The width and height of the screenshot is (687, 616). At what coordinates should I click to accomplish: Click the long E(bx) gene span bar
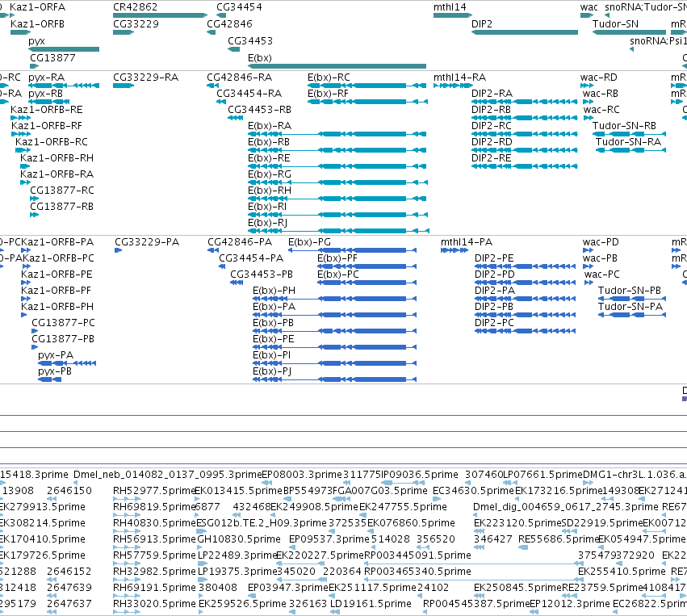point(337,66)
